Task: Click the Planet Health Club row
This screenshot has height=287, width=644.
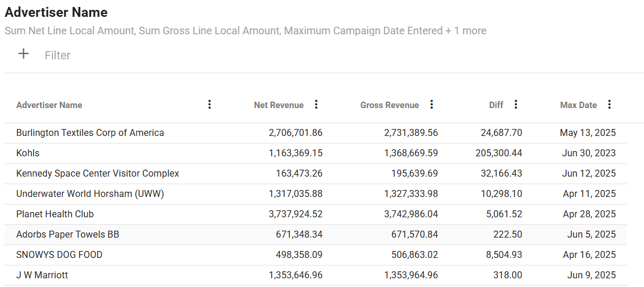Action: pyautogui.click(x=55, y=214)
